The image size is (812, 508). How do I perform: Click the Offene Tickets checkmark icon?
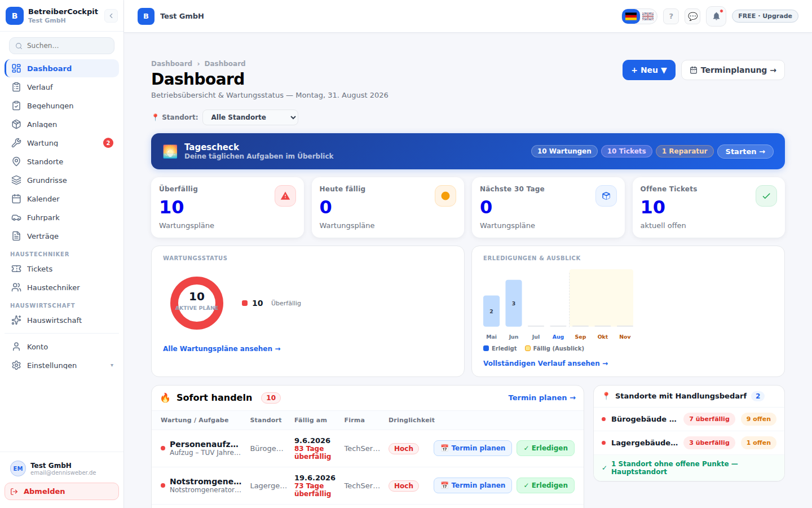pyautogui.click(x=766, y=196)
